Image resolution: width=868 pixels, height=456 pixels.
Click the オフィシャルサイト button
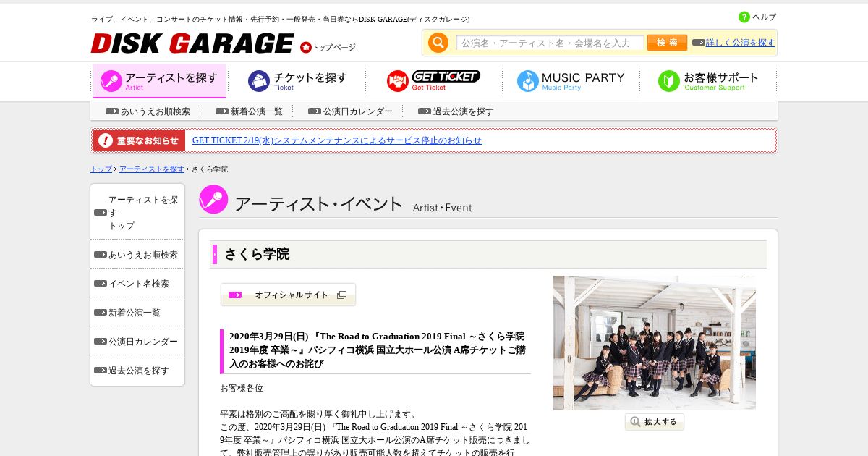click(288, 295)
